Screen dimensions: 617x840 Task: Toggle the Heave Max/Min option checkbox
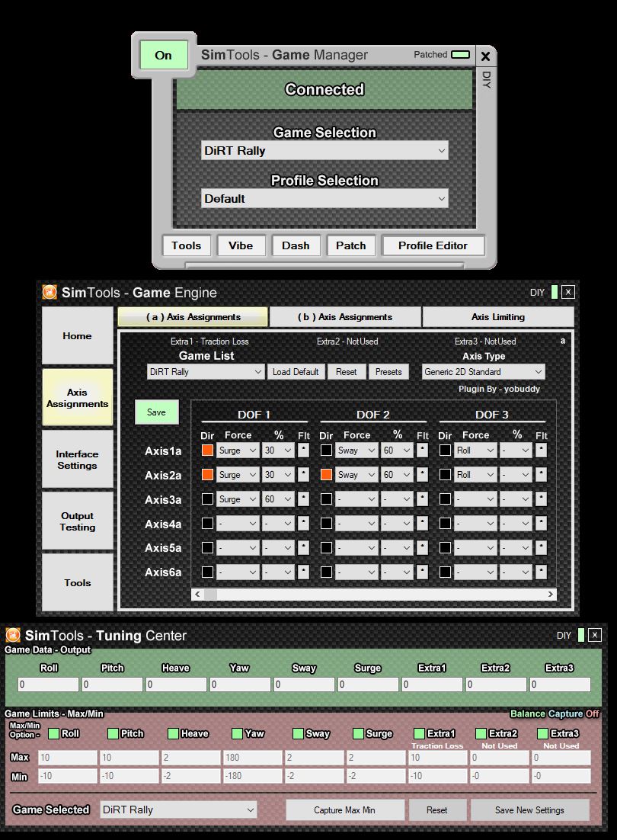coord(173,733)
